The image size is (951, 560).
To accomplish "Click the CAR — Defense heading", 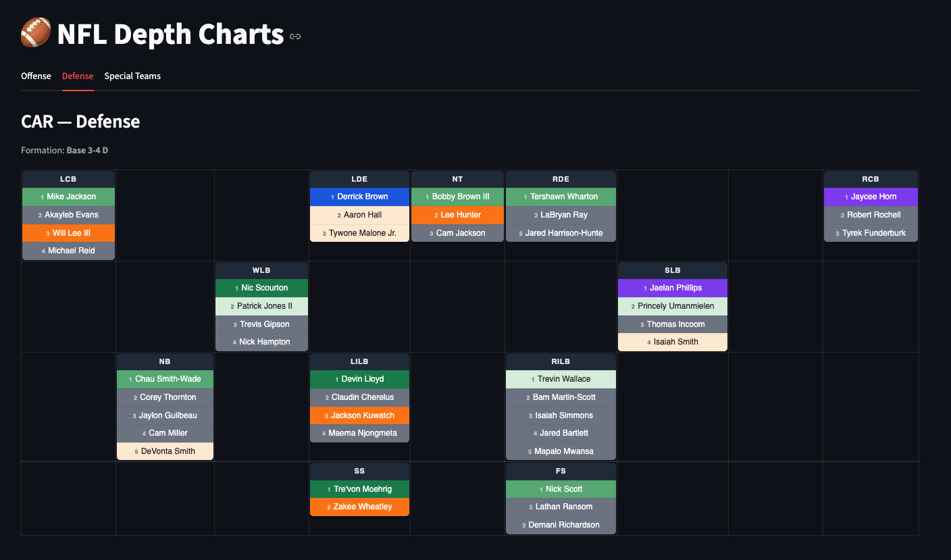I will tap(80, 122).
